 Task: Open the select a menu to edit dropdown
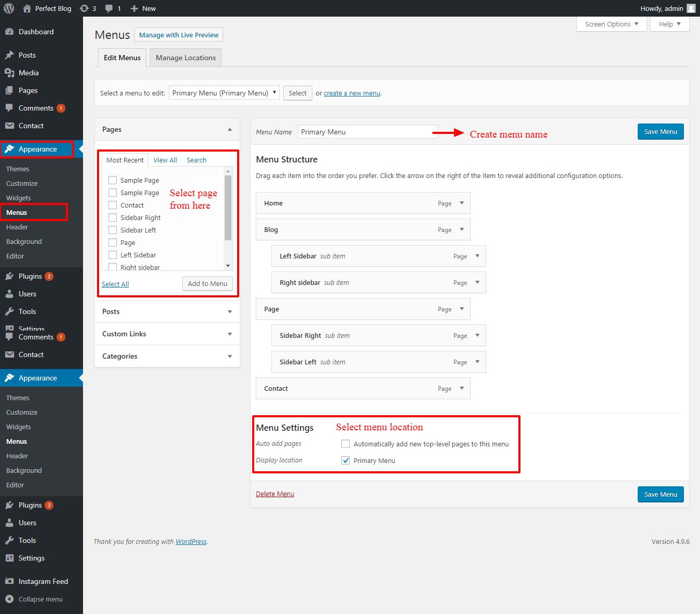tap(224, 93)
